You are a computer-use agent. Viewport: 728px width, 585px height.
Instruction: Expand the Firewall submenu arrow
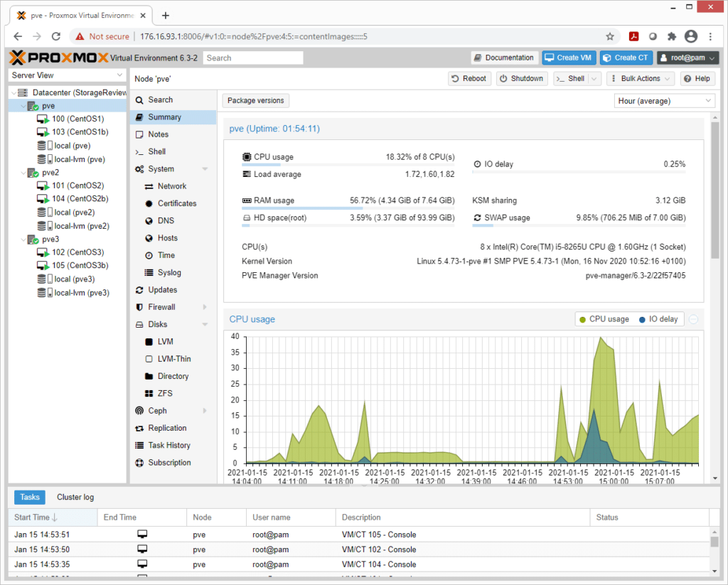tap(205, 307)
